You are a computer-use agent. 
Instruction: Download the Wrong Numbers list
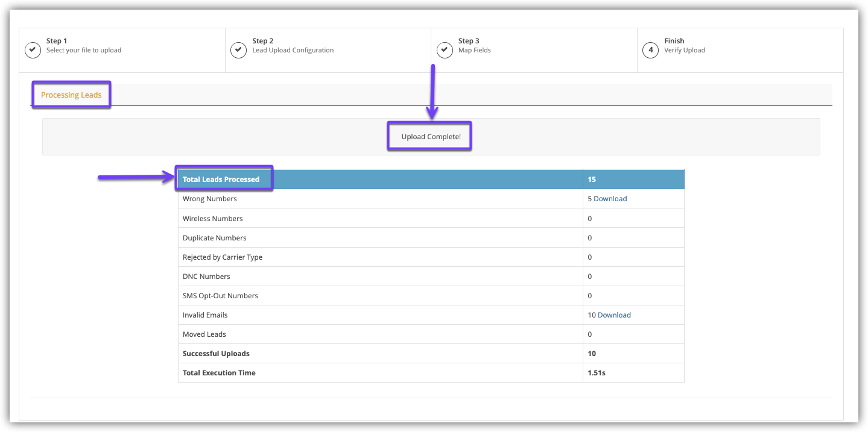point(610,199)
